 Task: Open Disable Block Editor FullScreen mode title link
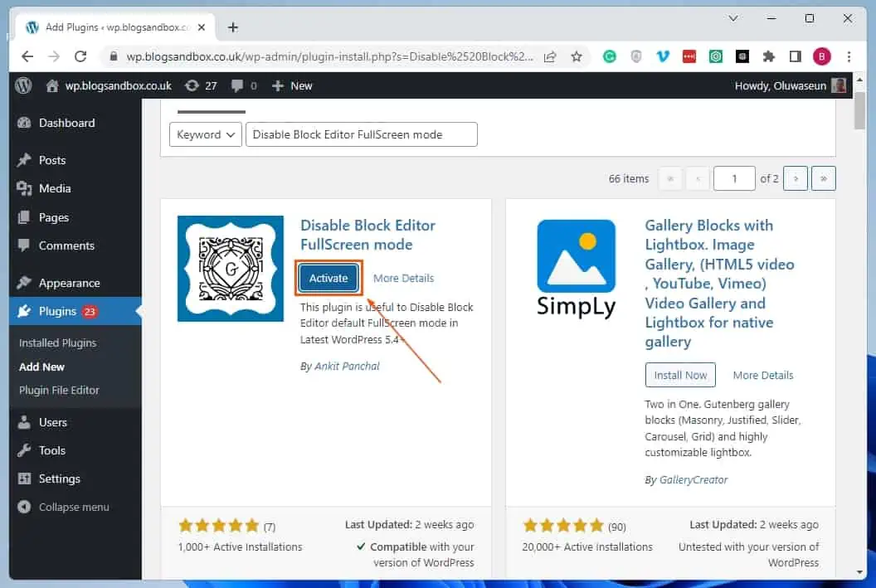point(368,235)
